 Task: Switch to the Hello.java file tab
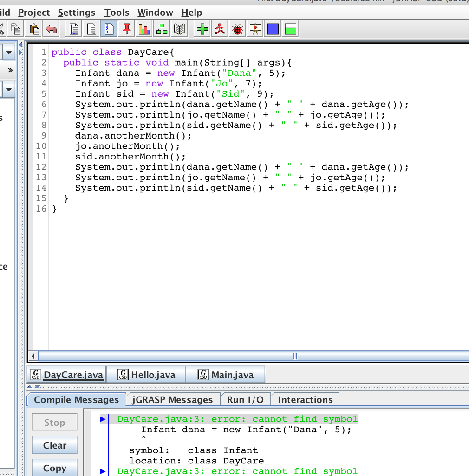pyautogui.click(x=146, y=375)
